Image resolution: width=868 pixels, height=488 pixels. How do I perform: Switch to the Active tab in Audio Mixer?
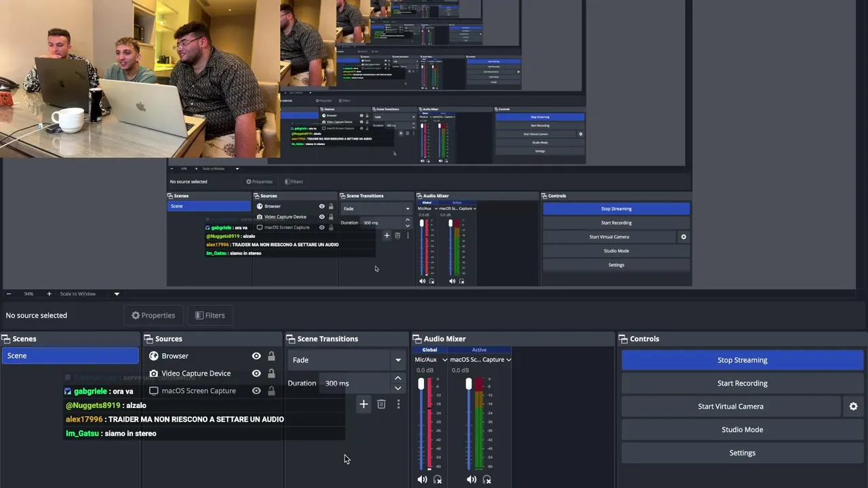(x=479, y=350)
